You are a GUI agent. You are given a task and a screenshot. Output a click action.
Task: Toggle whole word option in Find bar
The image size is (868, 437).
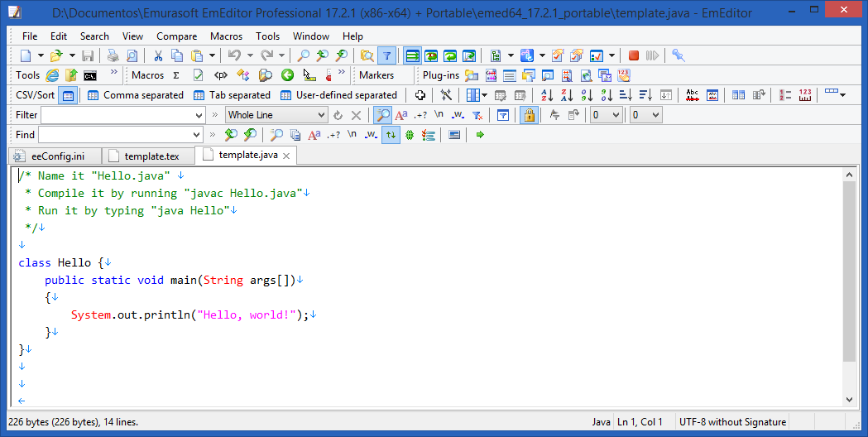[x=372, y=135]
